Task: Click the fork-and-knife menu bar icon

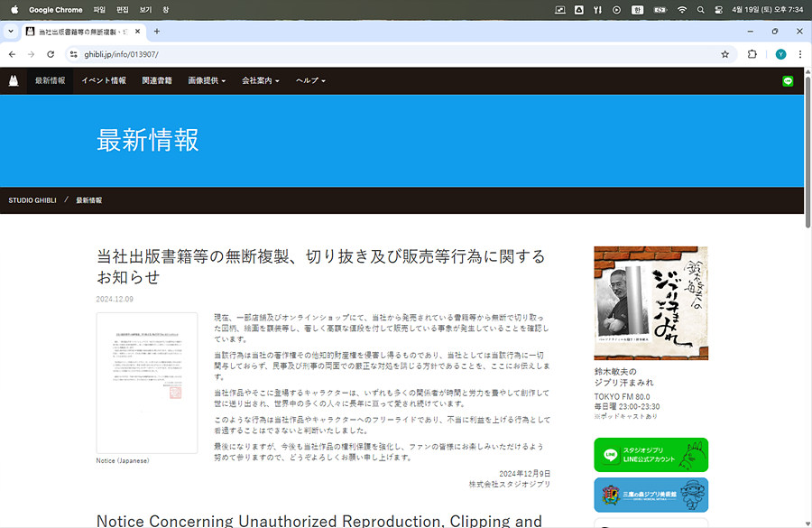Action: point(597,10)
